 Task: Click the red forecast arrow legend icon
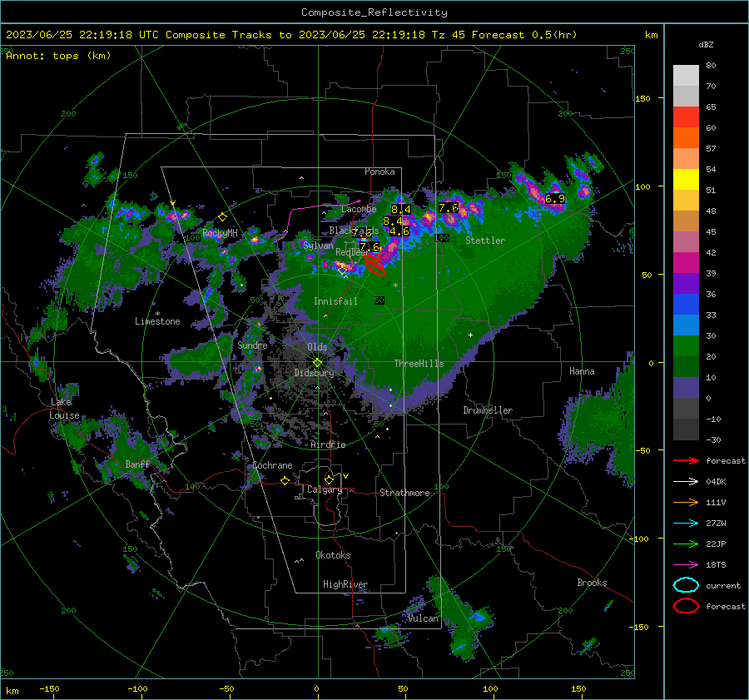click(x=686, y=460)
